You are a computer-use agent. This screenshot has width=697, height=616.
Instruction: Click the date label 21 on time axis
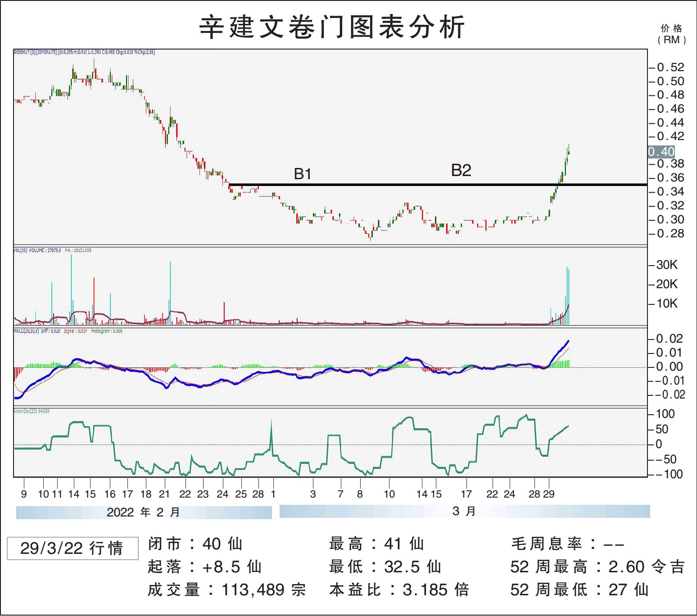(x=164, y=494)
